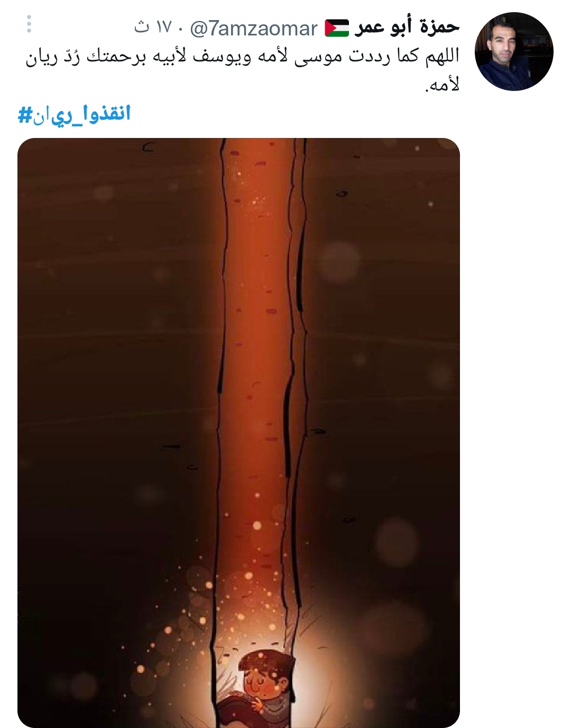Image resolution: width=571 pixels, height=728 pixels.
Task: Click the Palestine flag emoji beside the name
Action: click(x=337, y=28)
